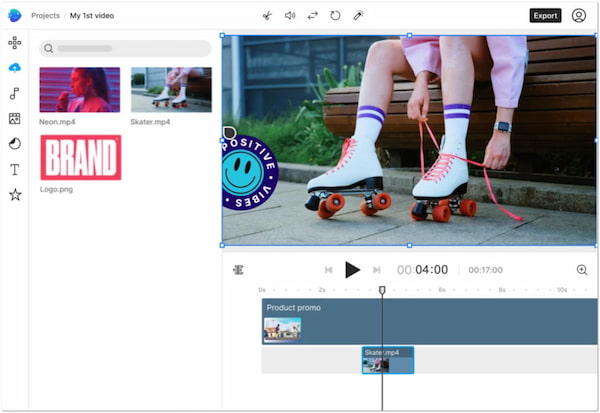Open the volume audio tool
The width and height of the screenshot is (600, 413).
(x=290, y=16)
